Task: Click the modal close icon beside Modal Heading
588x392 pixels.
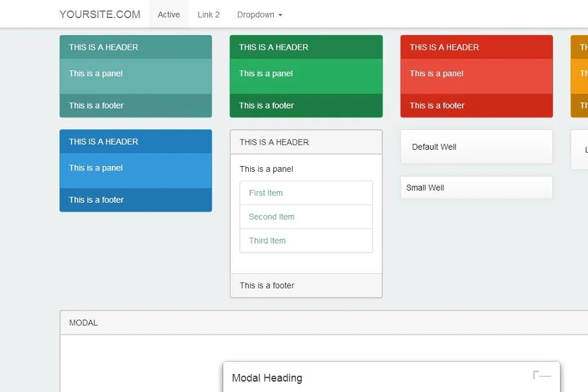Action: 541,375
